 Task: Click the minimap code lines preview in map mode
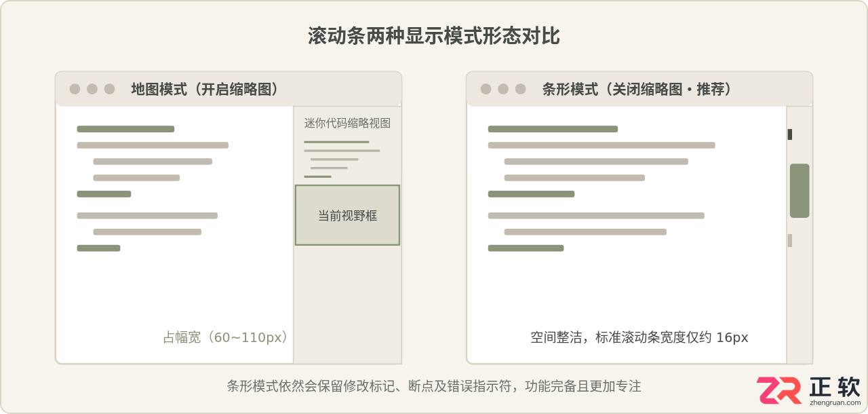coord(342,159)
